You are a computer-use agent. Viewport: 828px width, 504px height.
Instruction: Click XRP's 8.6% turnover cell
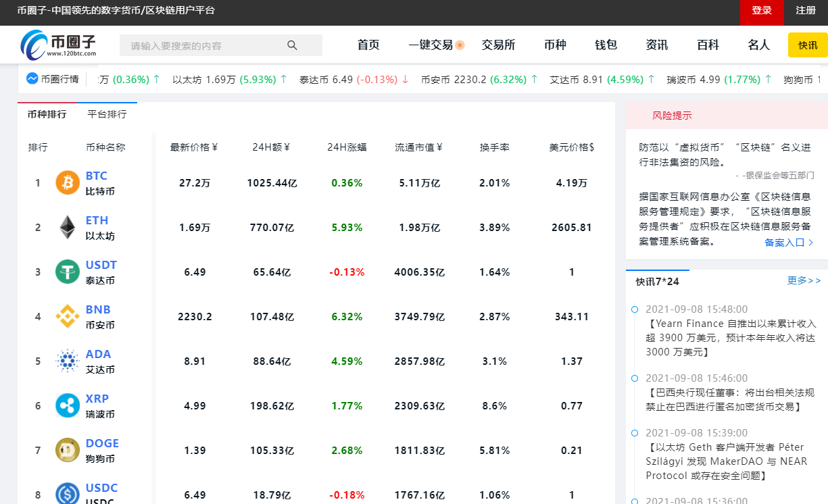pos(494,405)
